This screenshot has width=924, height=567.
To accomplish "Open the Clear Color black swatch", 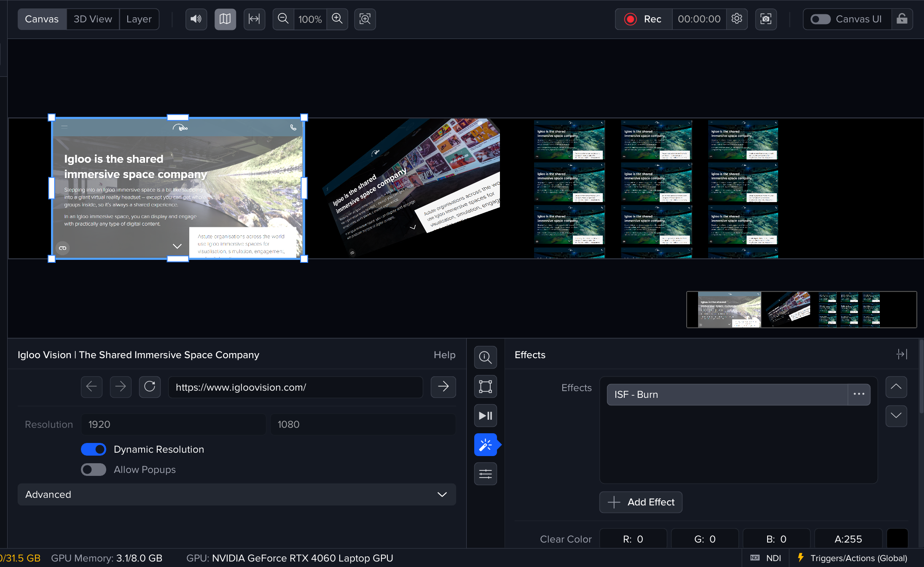I will [x=897, y=539].
